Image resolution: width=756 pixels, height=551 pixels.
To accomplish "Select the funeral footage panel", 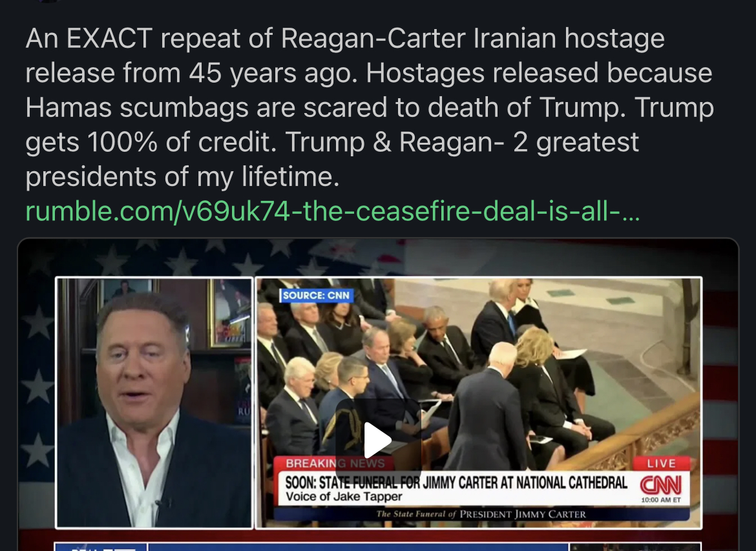I will [x=478, y=403].
